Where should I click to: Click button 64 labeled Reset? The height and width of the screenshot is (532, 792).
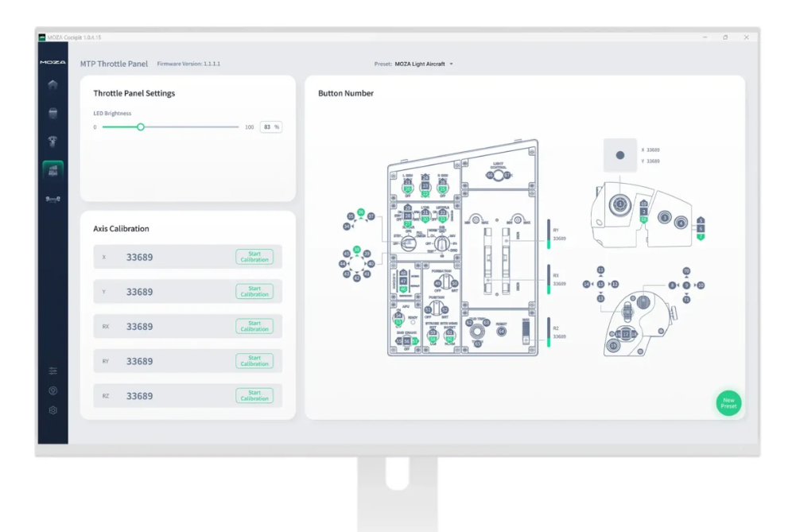point(501,332)
